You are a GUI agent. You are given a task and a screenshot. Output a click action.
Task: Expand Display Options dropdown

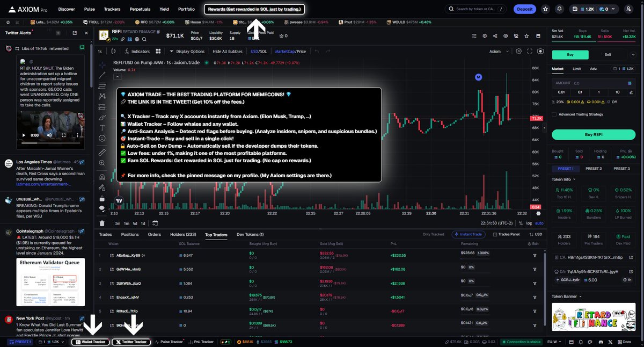(x=187, y=52)
